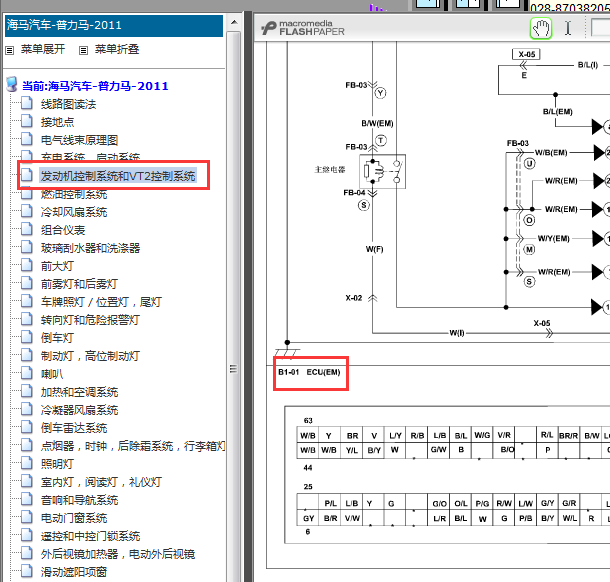Click the page icon beside 电动门窗系统
The height and width of the screenshot is (582, 610).
coord(26,517)
